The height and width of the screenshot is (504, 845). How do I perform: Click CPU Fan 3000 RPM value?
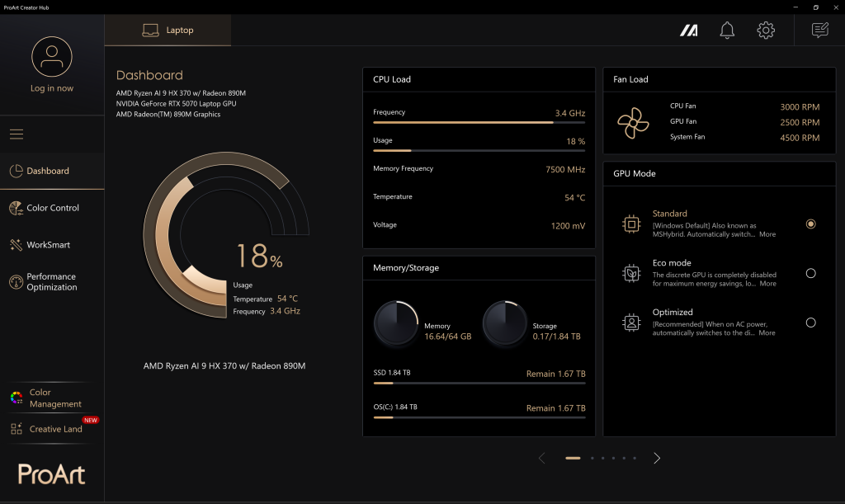800,107
